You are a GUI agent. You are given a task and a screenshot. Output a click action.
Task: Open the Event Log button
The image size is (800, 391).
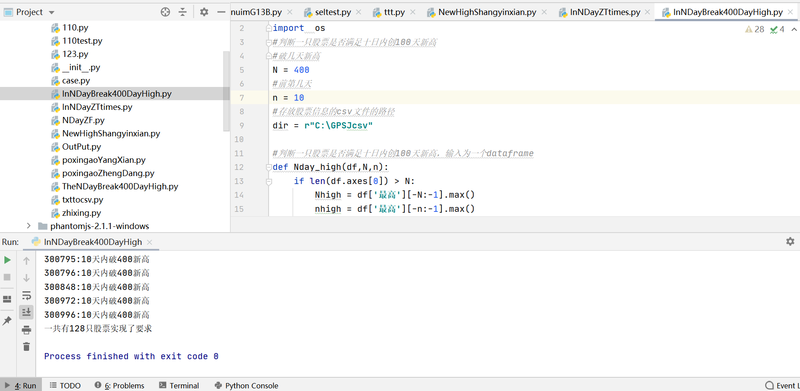pyautogui.click(x=782, y=385)
